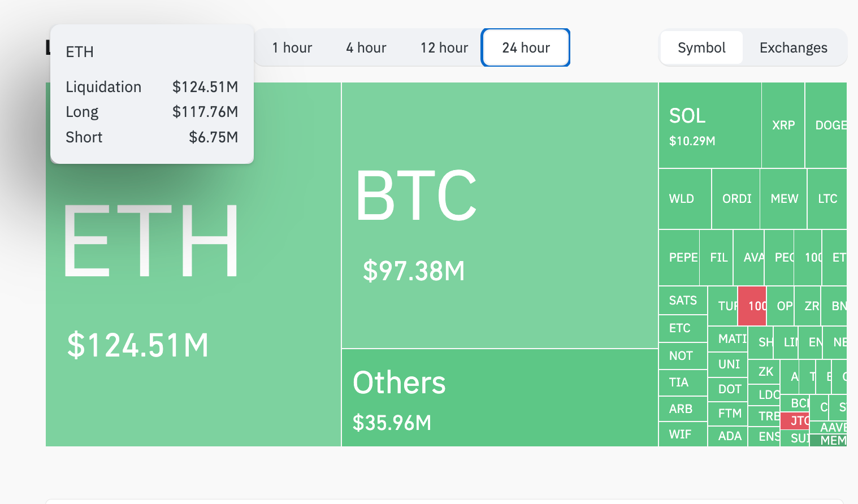858x504 pixels.
Task: Select the UNI tile
Action: point(727,364)
